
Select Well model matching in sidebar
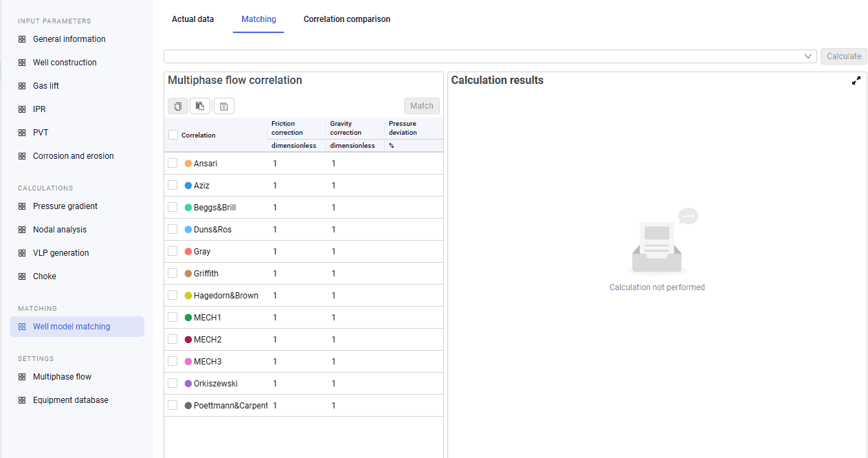pyautogui.click(x=77, y=327)
